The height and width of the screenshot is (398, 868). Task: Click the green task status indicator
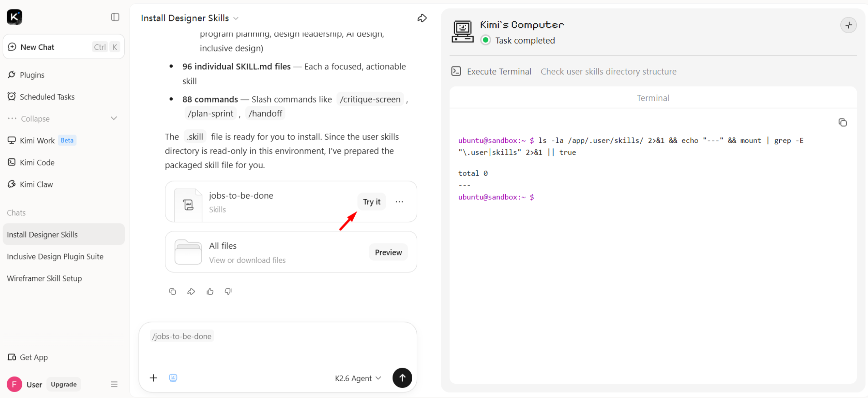(485, 40)
